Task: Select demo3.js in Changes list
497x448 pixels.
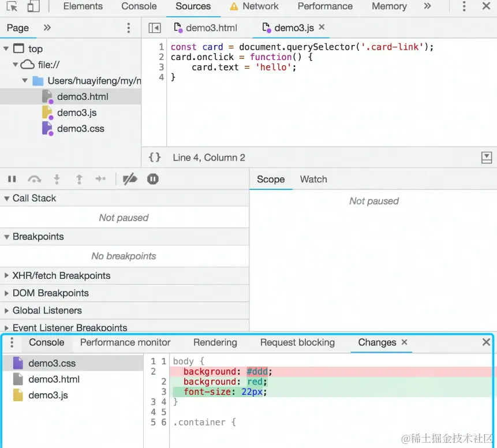Action: click(x=73, y=395)
